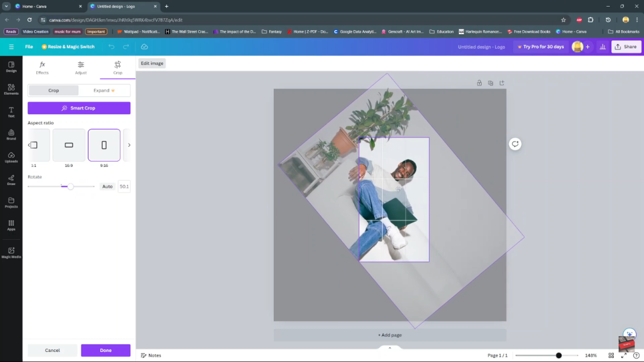Click the cloud save status icon
This screenshot has height=362, width=644.
[x=144, y=47]
